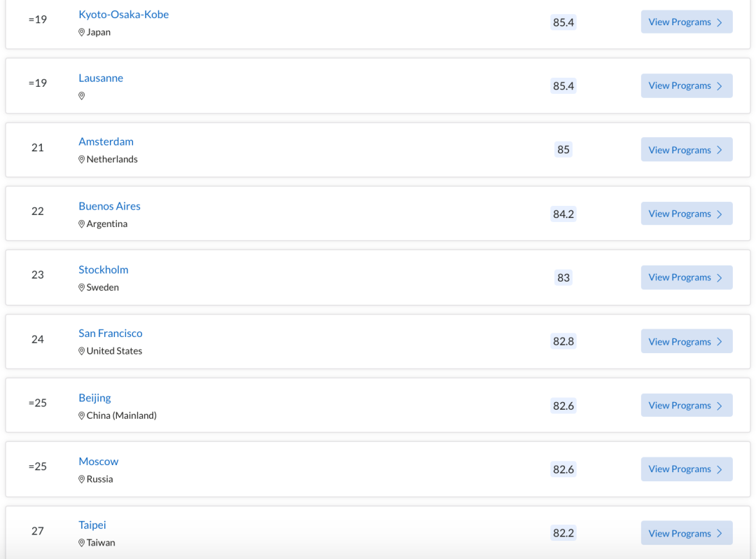
Task: Click the location pin under Lausanne
Action: click(81, 96)
